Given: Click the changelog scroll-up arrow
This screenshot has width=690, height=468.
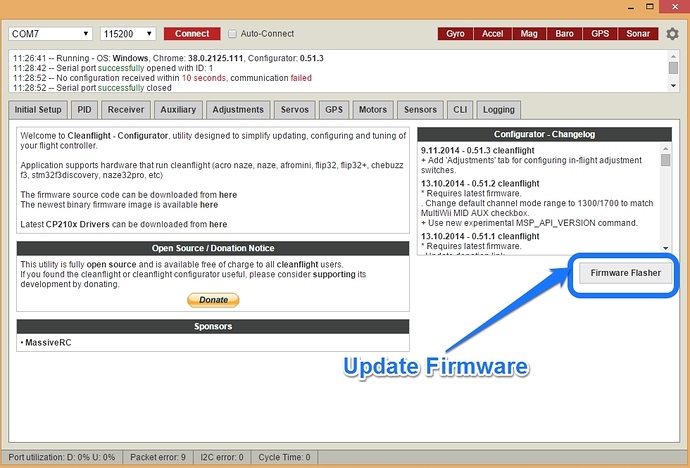Looking at the screenshot, I should point(665,149).
